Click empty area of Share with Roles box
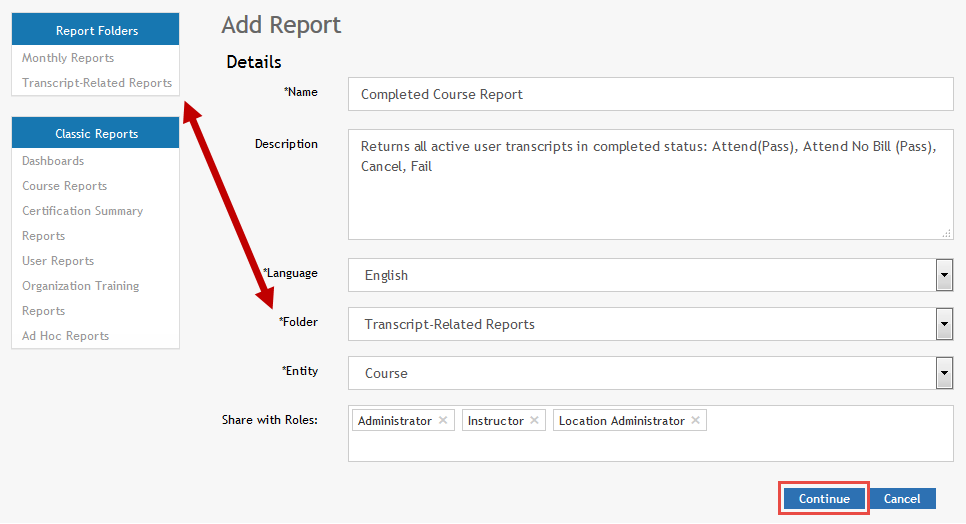966x524 pixels. pos(820,445)
